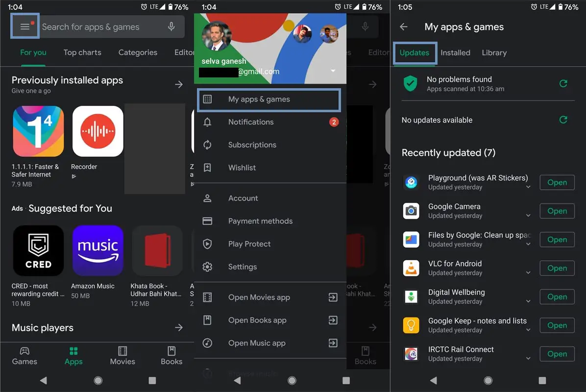
Task: Open Files by Google via its Open button
Action: (x=557, y=240)
